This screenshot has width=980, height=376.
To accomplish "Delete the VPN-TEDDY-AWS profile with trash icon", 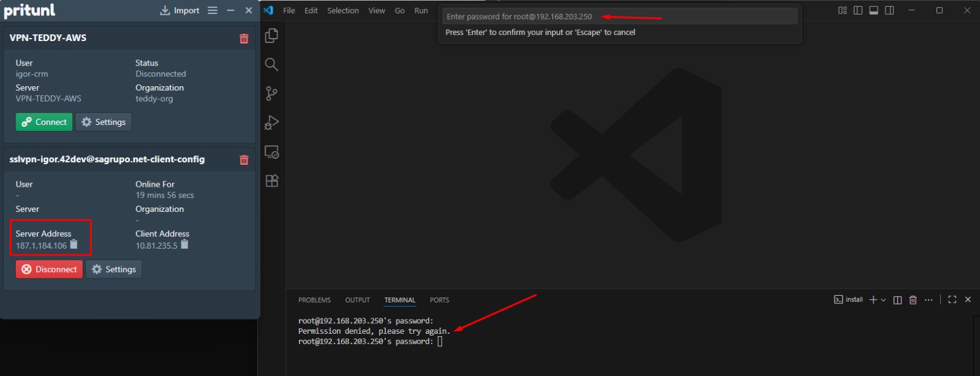I will pyautogui.click(x=244, y=39).
